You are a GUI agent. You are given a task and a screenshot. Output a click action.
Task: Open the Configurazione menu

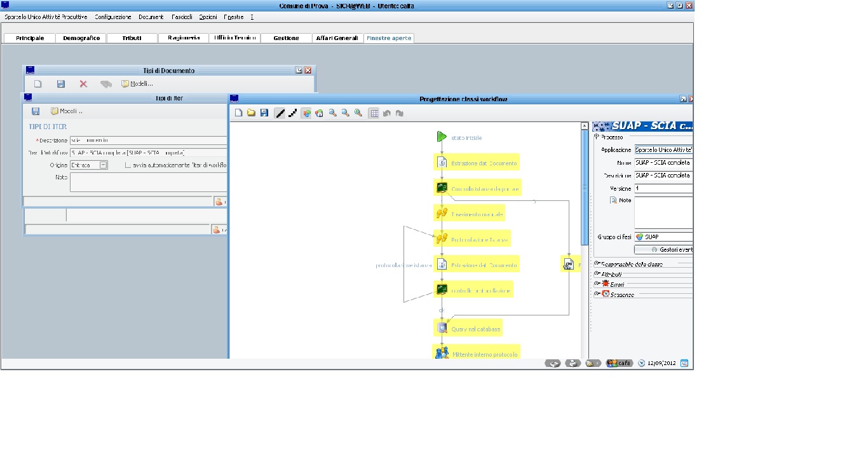pos(113,17)
